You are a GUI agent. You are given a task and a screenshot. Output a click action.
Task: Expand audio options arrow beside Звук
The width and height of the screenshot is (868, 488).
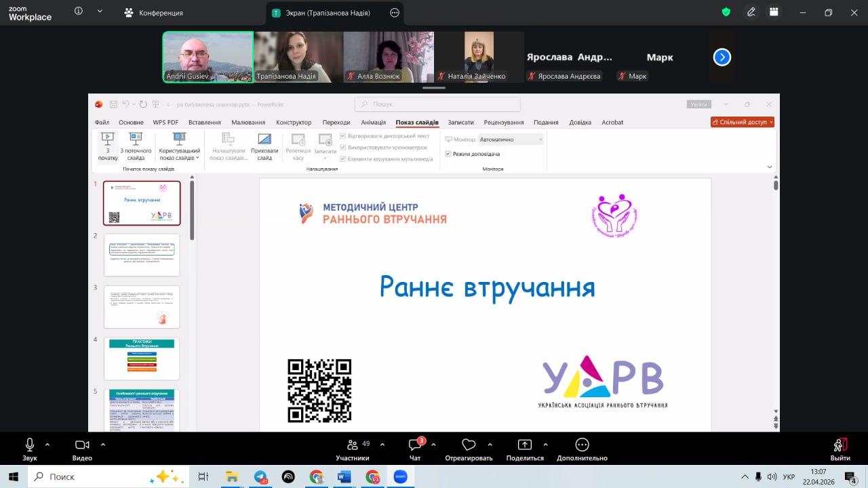[x=47, y=445]
